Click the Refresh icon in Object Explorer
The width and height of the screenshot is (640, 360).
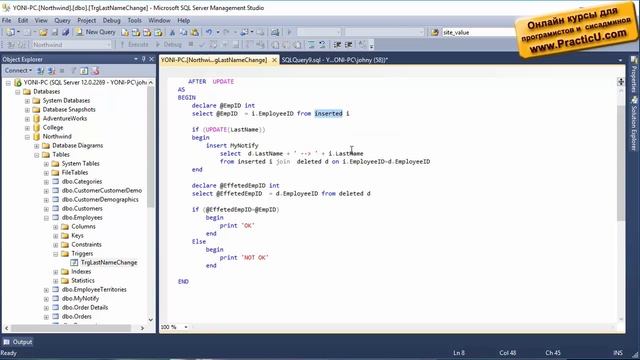[x=84, y=71]
